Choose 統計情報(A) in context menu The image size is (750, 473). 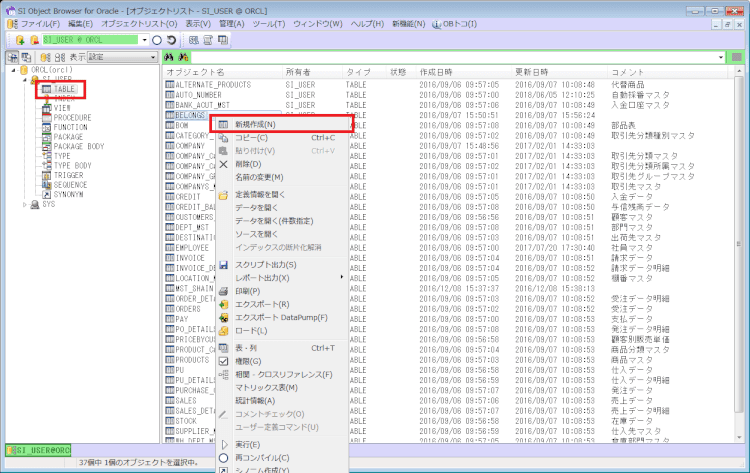282,401
